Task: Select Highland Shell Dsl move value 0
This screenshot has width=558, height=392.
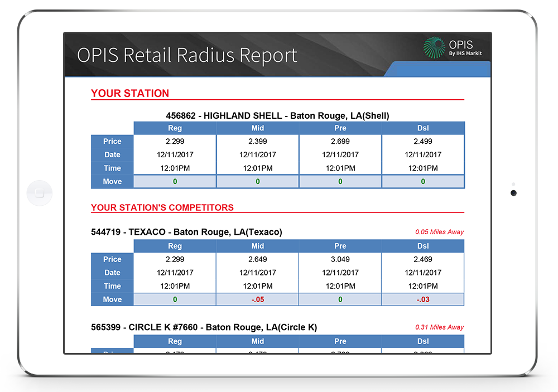Action: pyautogui.click(x=423, y=181)
